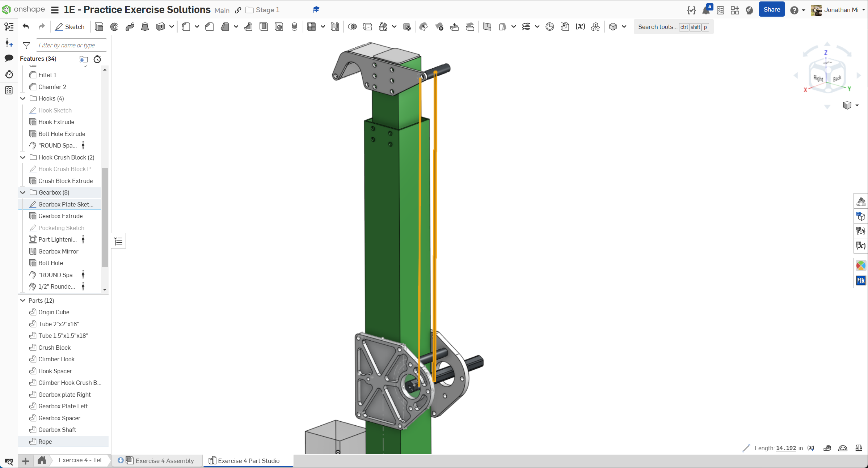Screen dimensions: 868x468
Task: Click the undo arrow
Action: [26, 26]
